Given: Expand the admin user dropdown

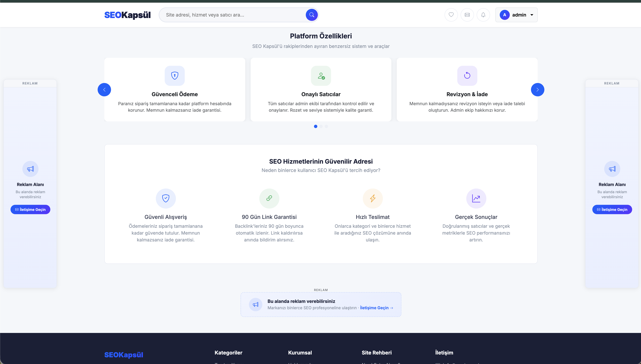Looking at the screenshot, I should (x=516, y=15).
